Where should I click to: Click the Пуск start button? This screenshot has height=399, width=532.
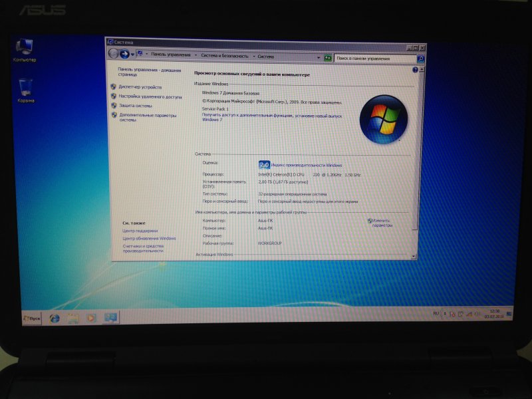[x=32, y=319]
